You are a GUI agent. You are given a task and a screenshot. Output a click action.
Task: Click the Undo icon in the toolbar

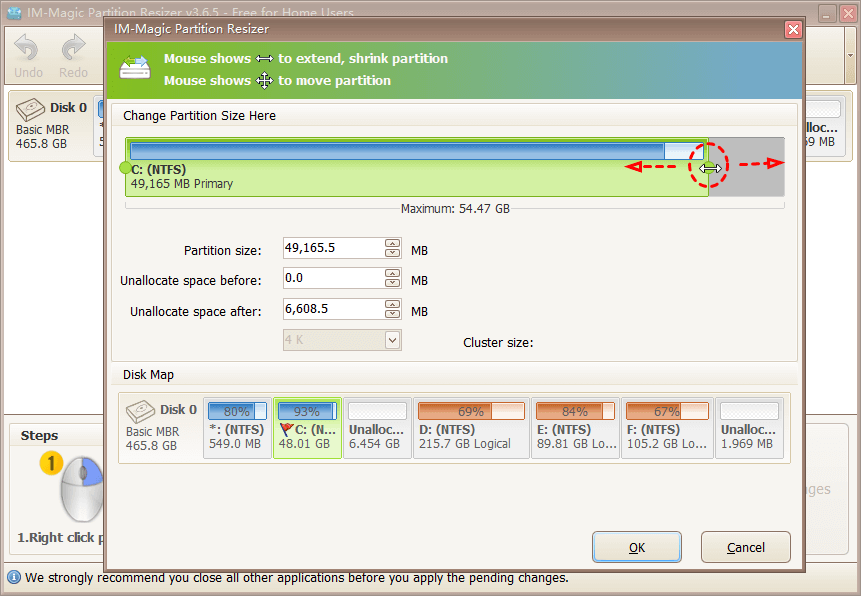(x=26, y=47)
